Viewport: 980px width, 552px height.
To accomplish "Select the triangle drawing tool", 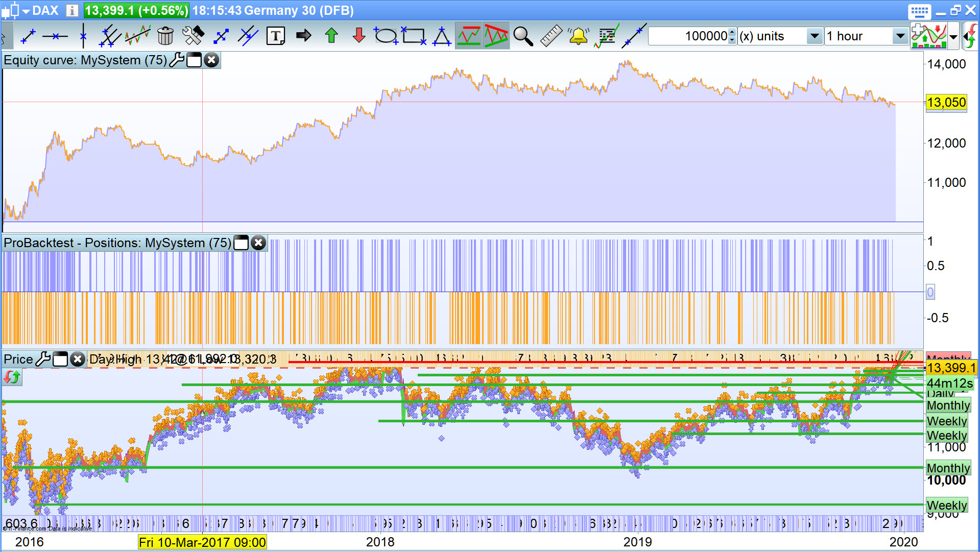I will 441,36.
